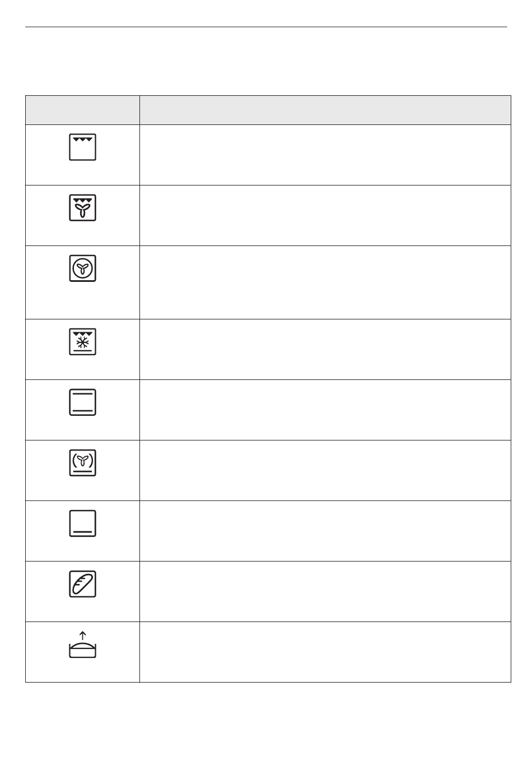Click the blank description cell beside grill-fan icon
Screen dimensions: 532x770
point(325,215)
